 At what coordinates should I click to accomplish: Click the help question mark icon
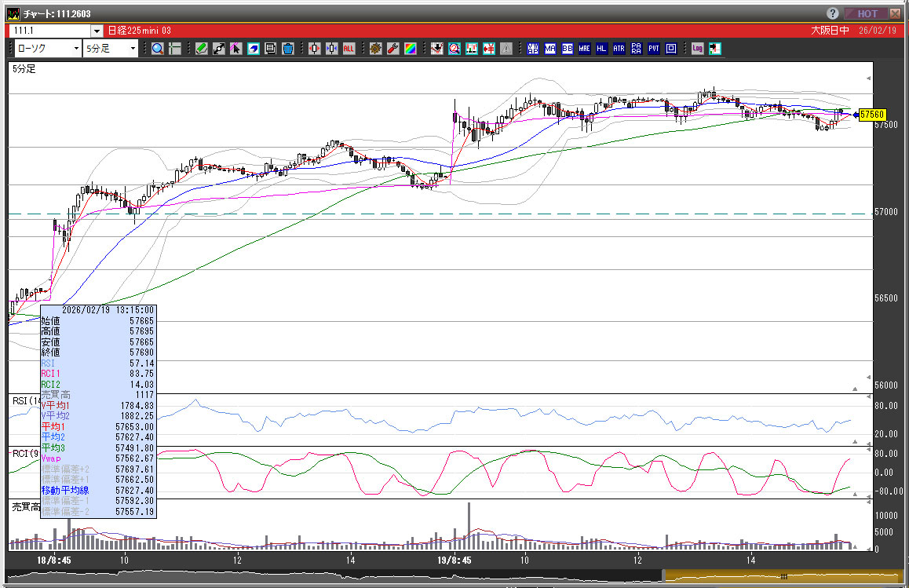833,13
